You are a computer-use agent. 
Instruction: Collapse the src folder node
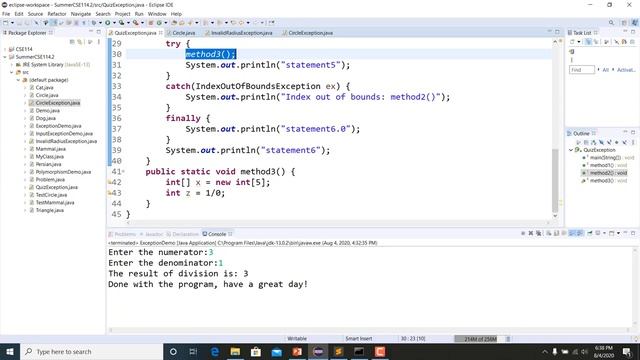pyautogui.click(x=11, y=72)
